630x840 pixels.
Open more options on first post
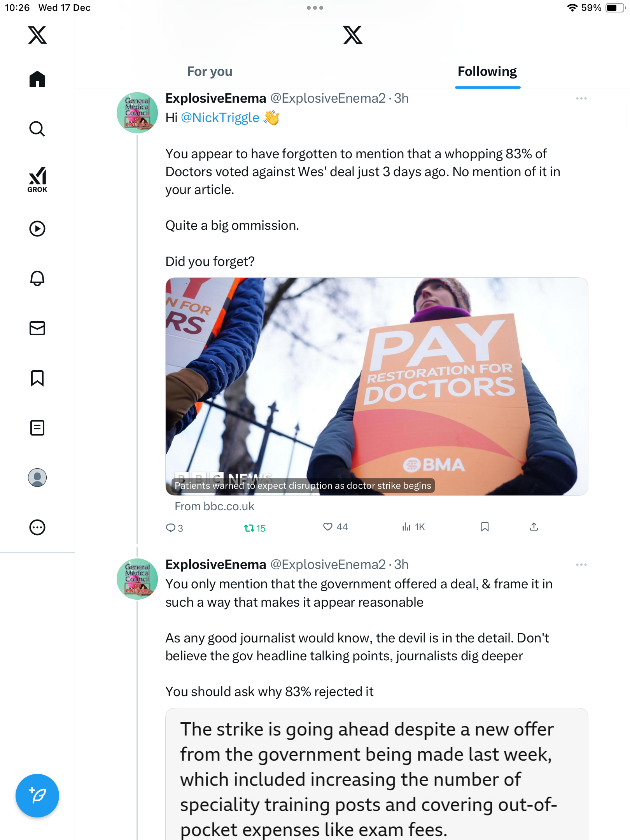click(x=581, y=98)
